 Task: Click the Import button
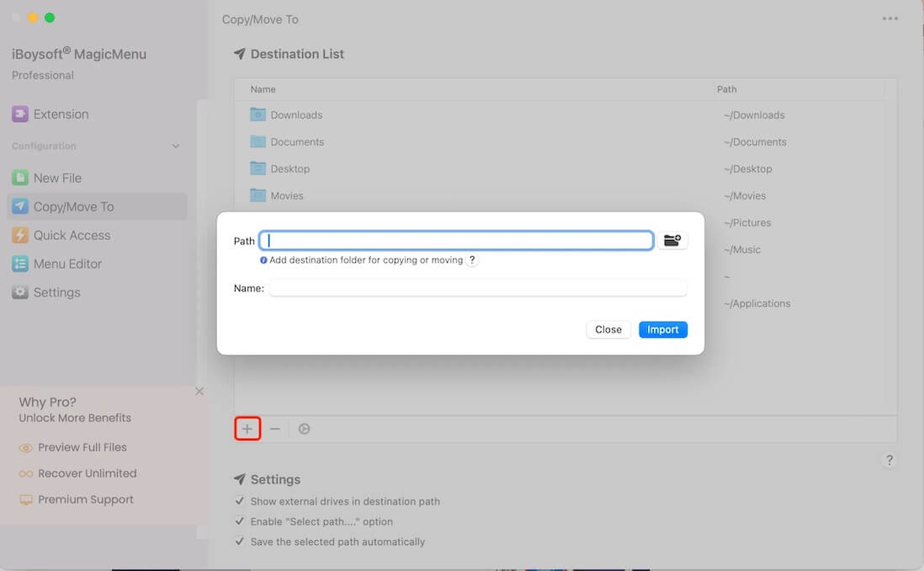point(663,329)
